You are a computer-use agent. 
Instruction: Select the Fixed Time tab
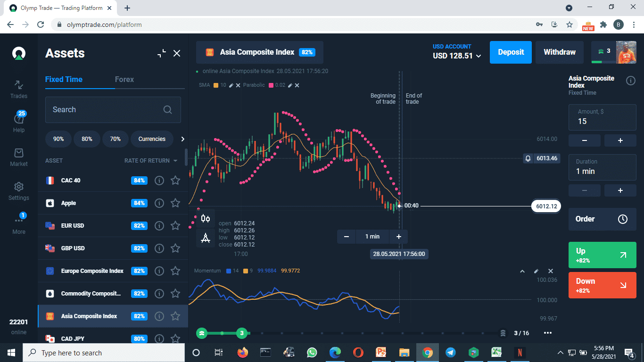(64, 79)
